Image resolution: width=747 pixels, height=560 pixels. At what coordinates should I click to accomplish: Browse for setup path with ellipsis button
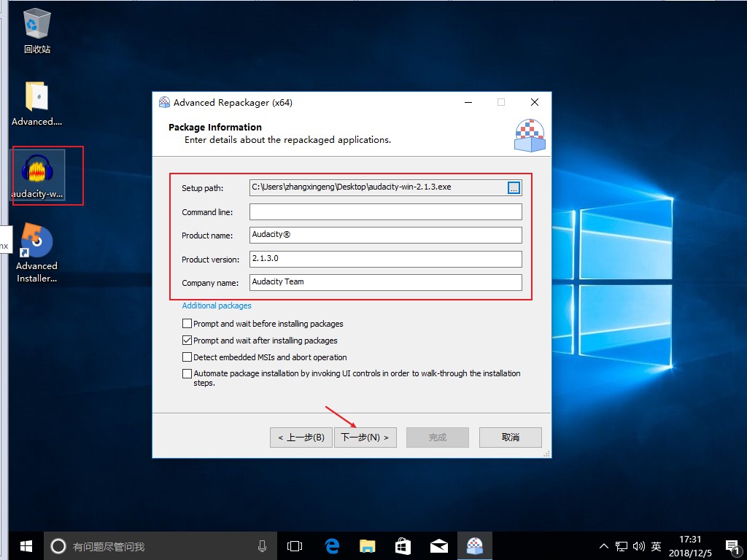pos(514,187)
